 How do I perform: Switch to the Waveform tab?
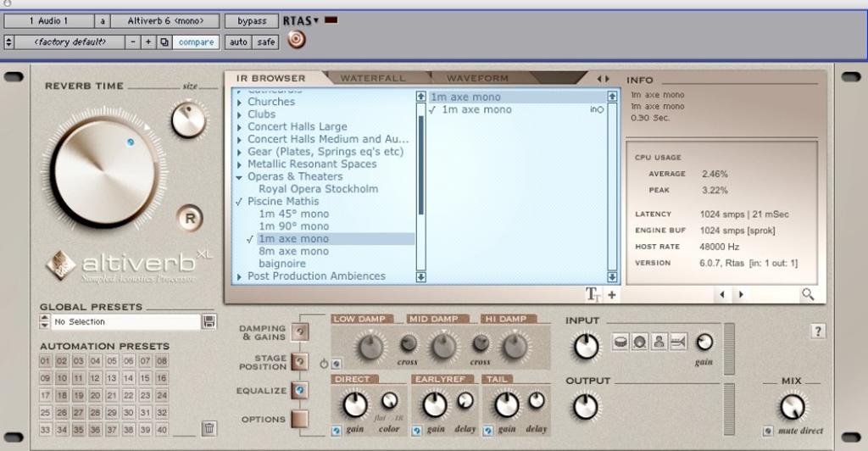point(477,79)
